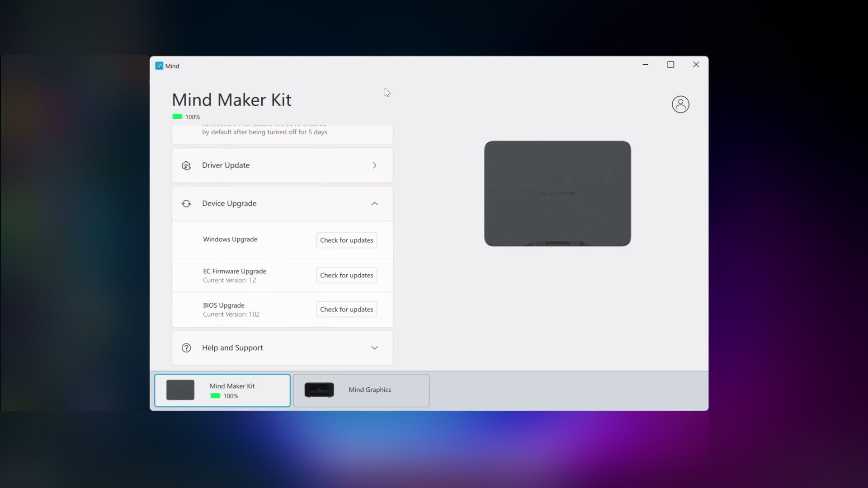This screenshot has height=488, width=868.
Task: Minimize the Mind application window
Action: tap(646, 65)
